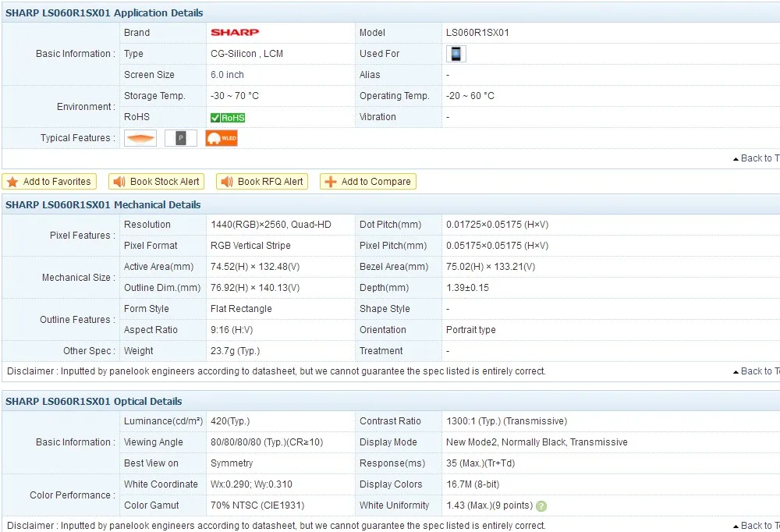The width and height of the screenshot is (780, 532).
Task: Click the operating temp value -20 ~ 60 °C
Action: pos(470,95)
